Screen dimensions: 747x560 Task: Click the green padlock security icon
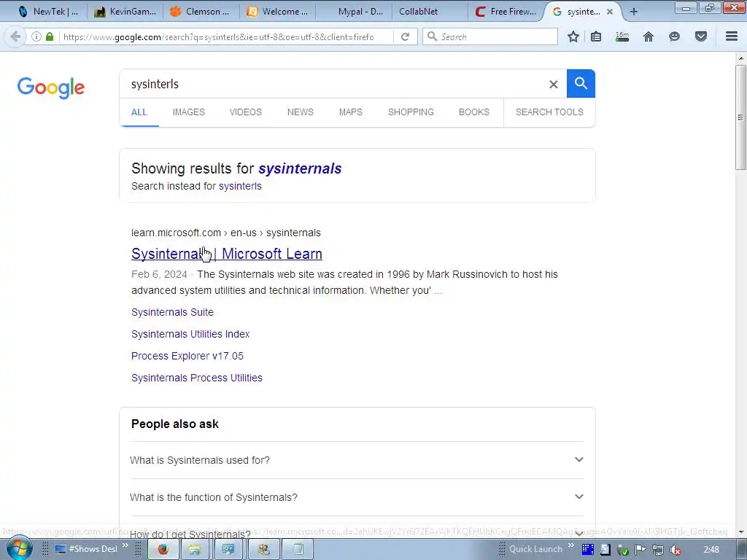[x=50, y=36]
